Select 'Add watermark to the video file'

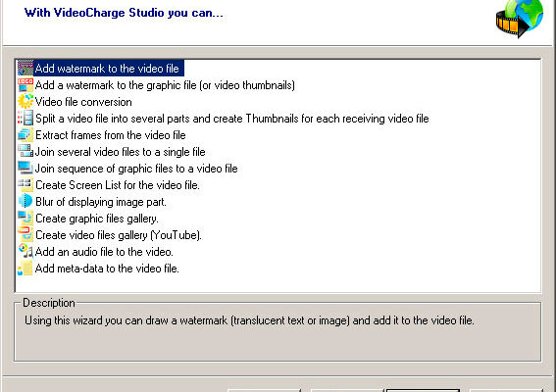107,69
